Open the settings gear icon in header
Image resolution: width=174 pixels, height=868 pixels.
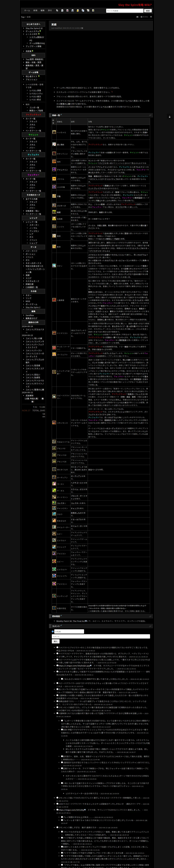[x=151, y=16]
